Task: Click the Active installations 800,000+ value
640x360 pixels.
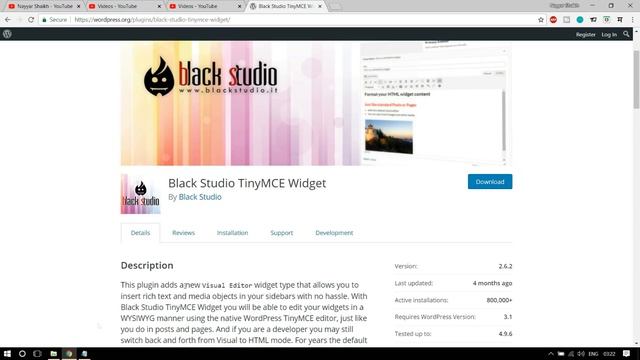Action: [499, 300]
